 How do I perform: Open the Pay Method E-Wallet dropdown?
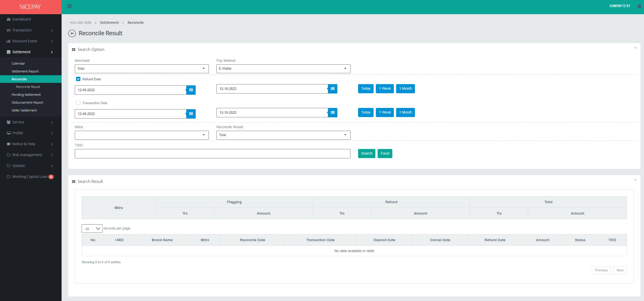tap(283, 69)
